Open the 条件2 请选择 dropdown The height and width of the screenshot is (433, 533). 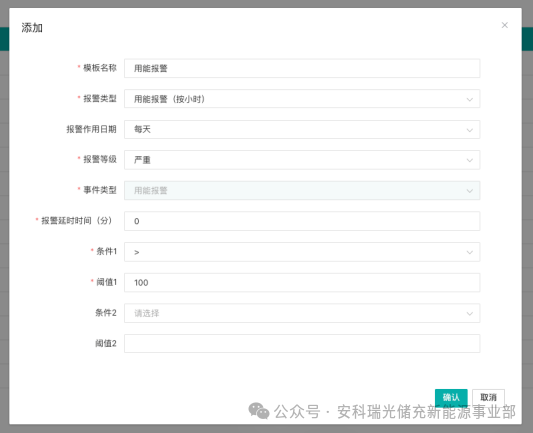(302, 313)
